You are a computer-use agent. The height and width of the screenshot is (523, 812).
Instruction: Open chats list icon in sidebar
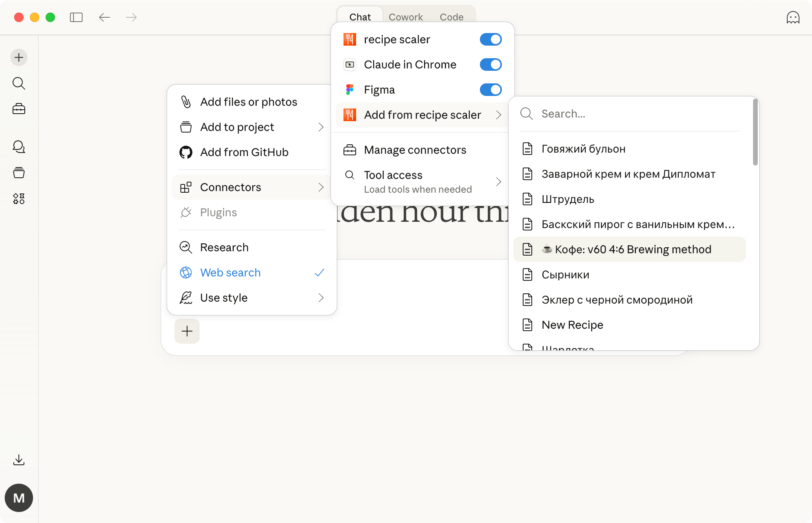(x=19, y=147)
